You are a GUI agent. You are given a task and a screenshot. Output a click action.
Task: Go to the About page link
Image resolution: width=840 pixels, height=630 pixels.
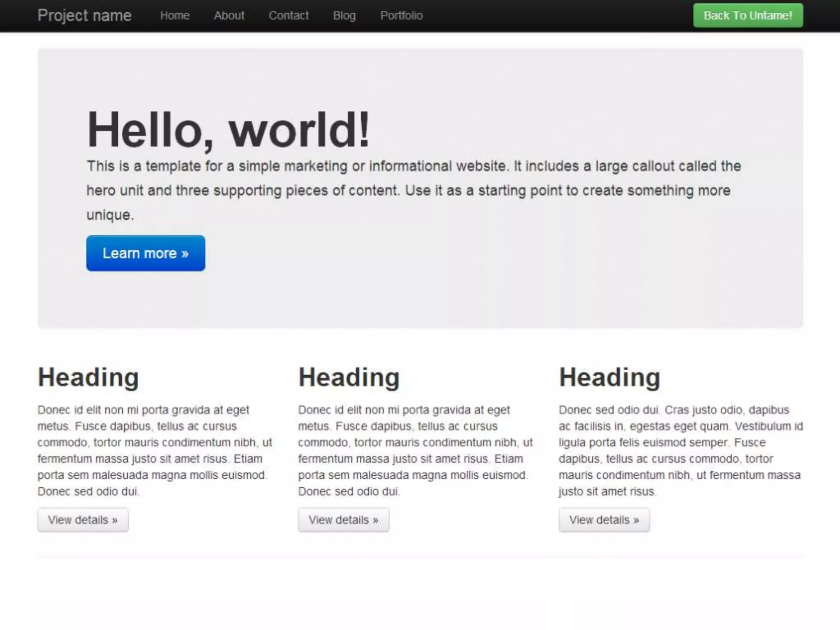[229, 16]
